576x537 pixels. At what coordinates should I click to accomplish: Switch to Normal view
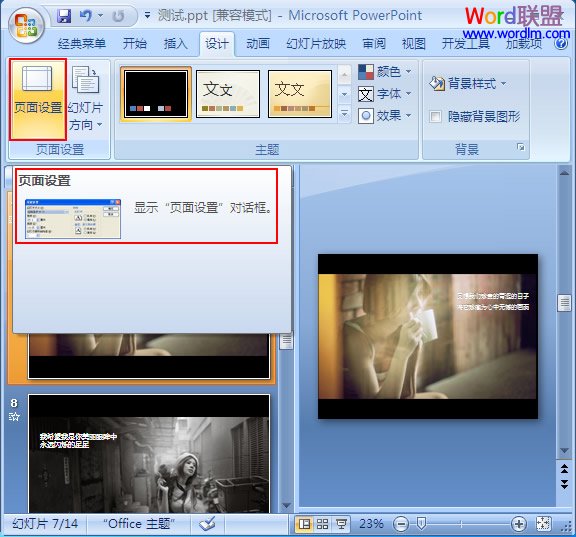304,524
